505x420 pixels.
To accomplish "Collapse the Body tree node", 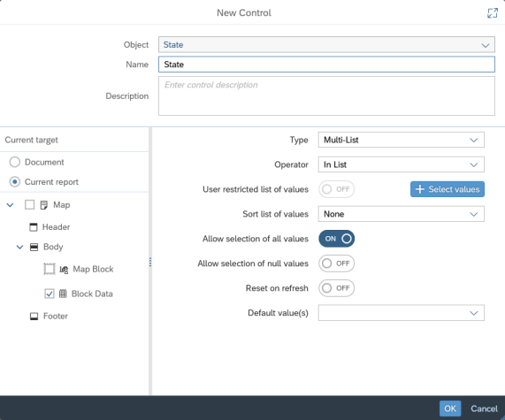I will pos(20,247).
